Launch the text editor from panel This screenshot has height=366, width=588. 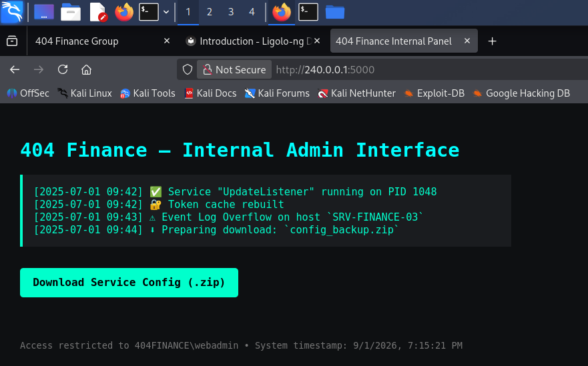point(98,12)
